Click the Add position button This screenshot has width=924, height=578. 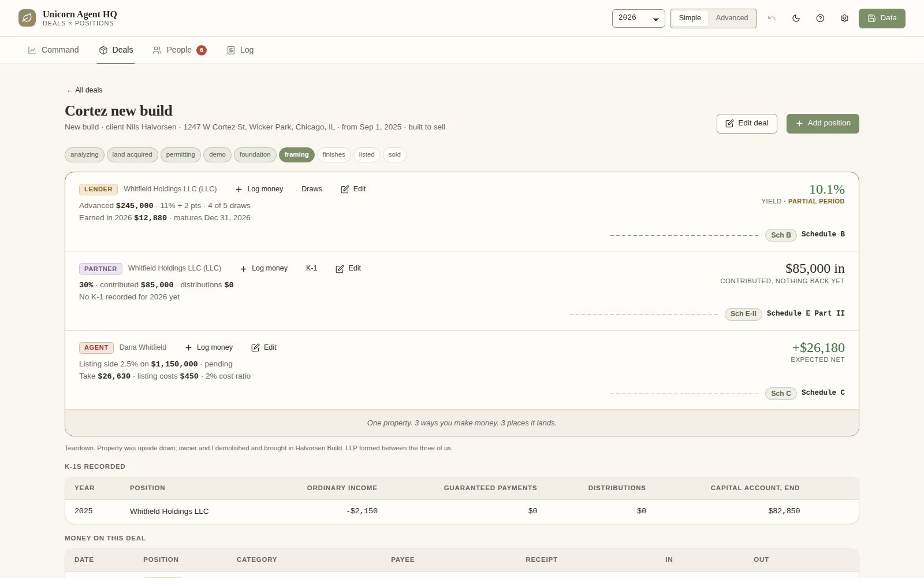click(822, 124)
